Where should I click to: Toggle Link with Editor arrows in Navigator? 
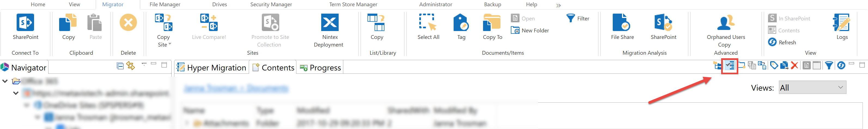point(130,66)
